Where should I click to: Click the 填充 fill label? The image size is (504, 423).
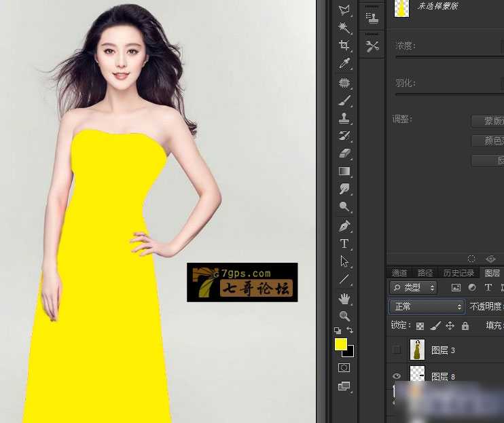[x=494, y=326]
